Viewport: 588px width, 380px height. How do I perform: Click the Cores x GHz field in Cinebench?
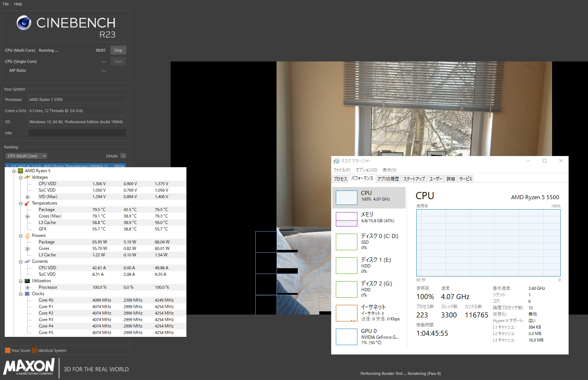77,111
